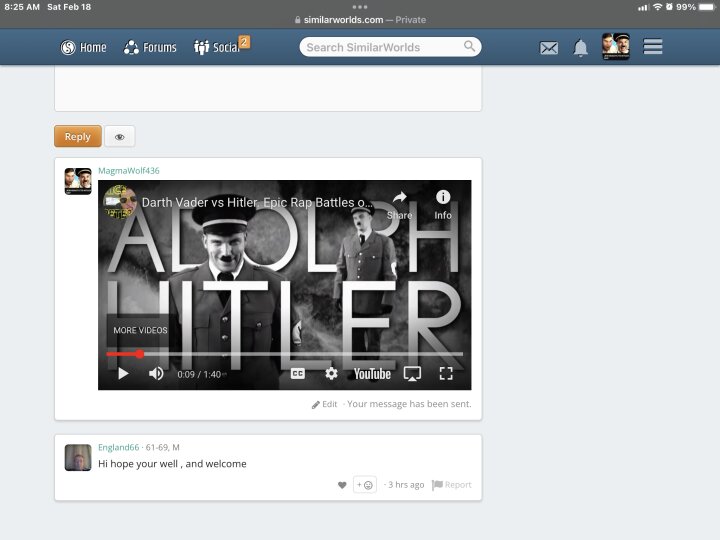Screen dimensions: 720x540
Task: Open MagmaWolf436 profile link
Action: pos(129,170)
